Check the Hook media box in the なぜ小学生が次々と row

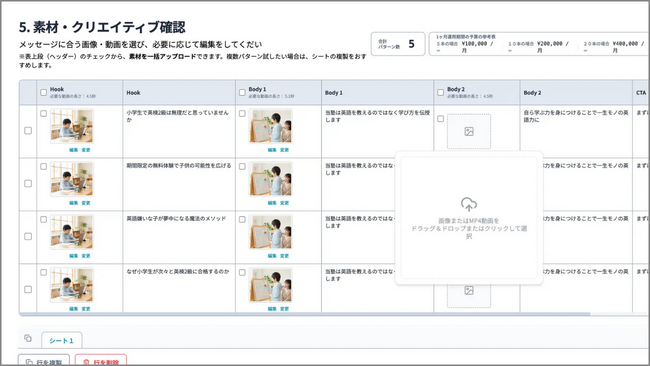point(44,273)
